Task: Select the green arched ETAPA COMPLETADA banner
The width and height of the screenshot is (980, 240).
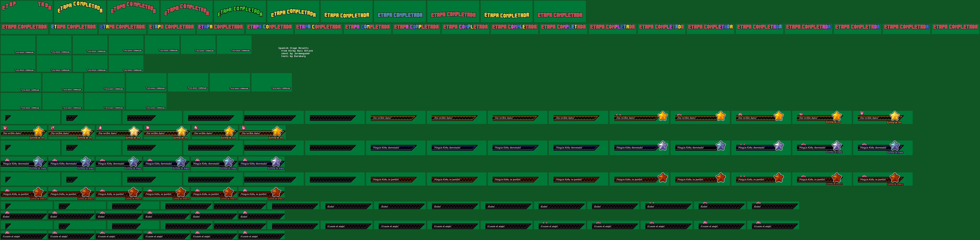Action: (240, 11)
